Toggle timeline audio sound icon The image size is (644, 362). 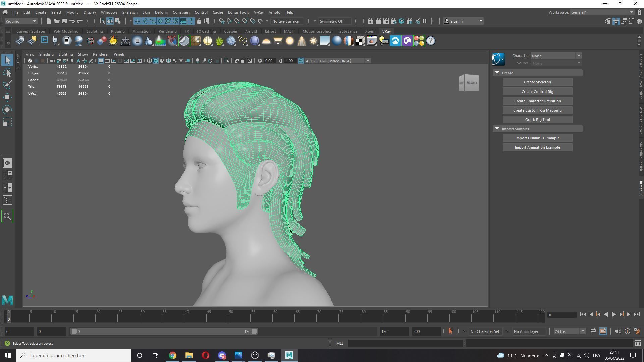[x=618, y=331]
